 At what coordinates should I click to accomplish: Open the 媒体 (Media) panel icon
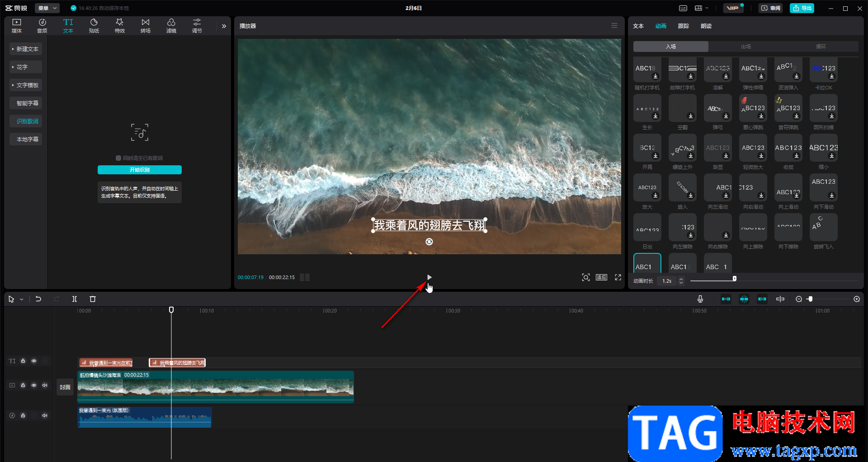(17, 26)
